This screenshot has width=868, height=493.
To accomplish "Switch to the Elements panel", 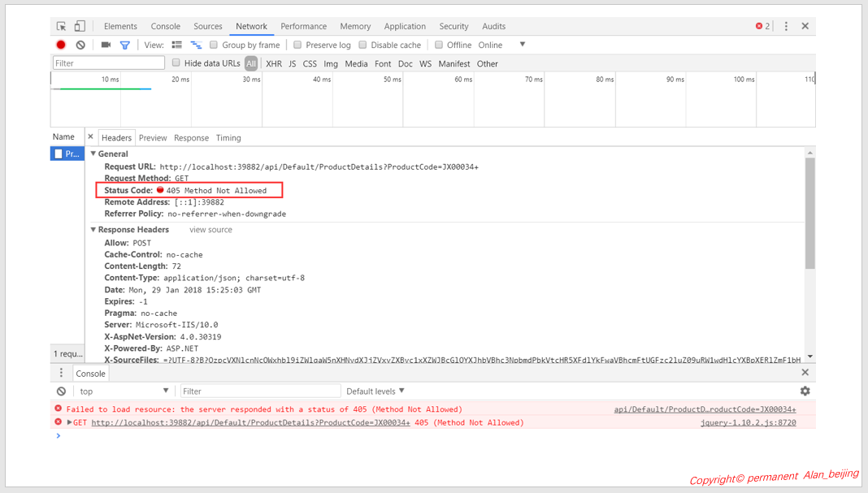I will 120,26.
